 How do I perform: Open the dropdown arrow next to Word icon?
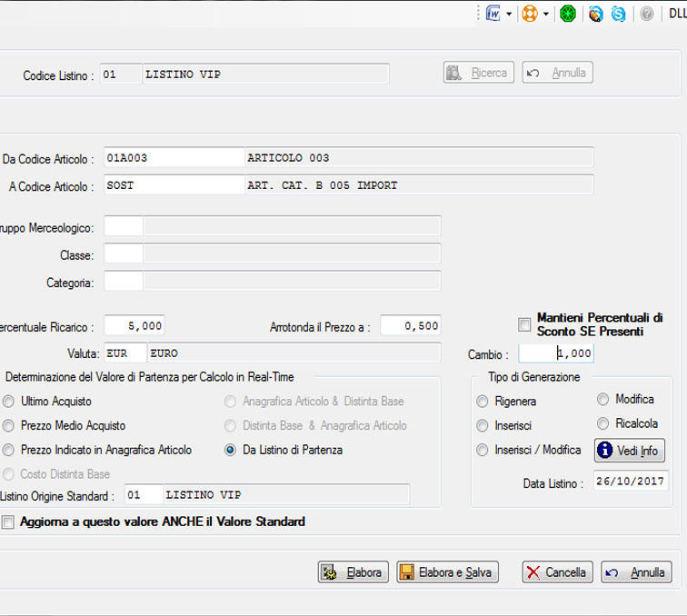point(509,14)
